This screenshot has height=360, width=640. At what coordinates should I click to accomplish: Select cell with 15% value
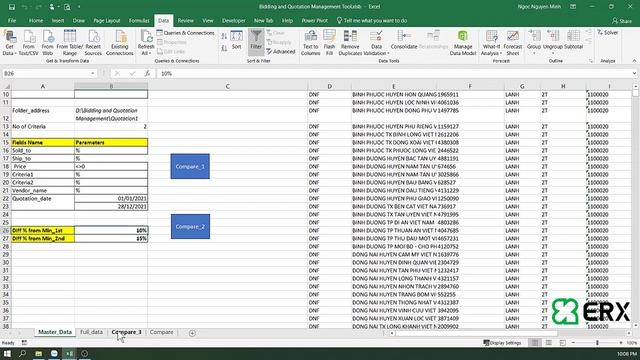coord(111,238)
